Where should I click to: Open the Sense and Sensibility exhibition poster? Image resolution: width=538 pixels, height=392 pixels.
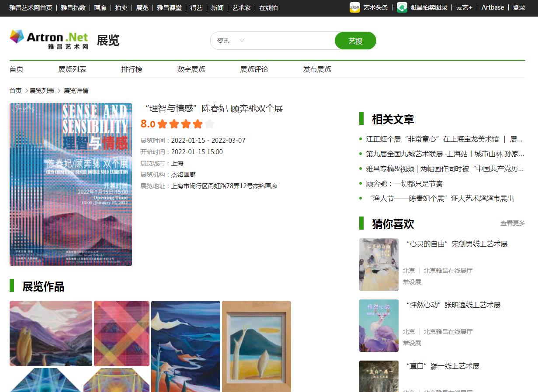[71, 184]
